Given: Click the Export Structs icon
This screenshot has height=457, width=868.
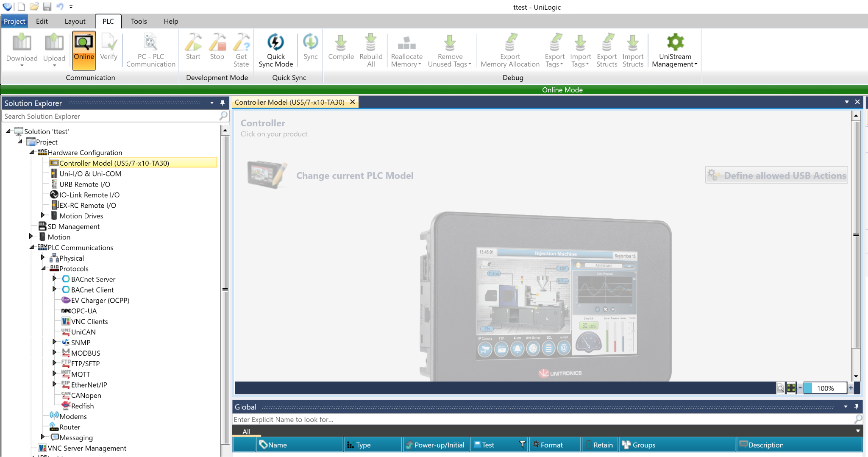Looking at the screenshot, I should (x=606, y=43).
